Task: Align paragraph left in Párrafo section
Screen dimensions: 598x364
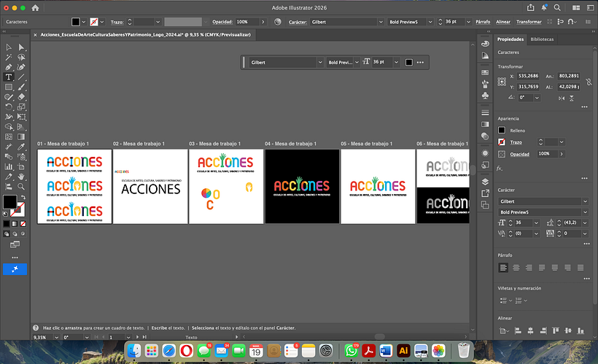Action: pyautogui.click(x=503, y=268)
